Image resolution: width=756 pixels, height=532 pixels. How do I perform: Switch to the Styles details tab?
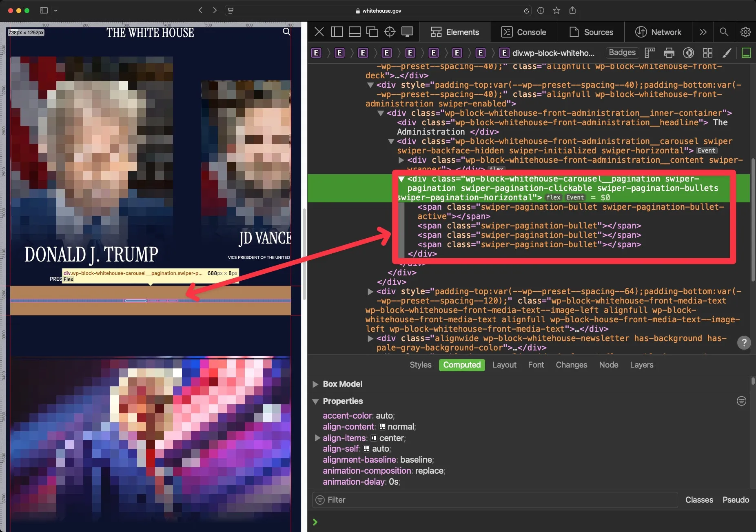420,365
